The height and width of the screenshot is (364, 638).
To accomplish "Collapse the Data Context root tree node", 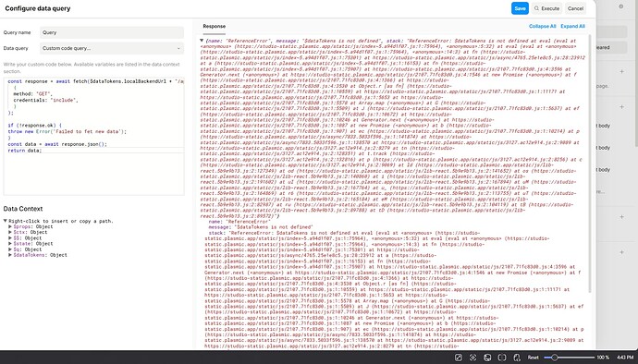I will (6, 221).
